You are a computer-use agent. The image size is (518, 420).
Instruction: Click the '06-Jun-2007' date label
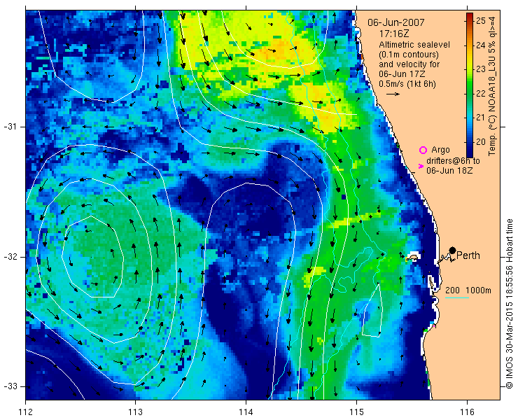click(396, 22)
